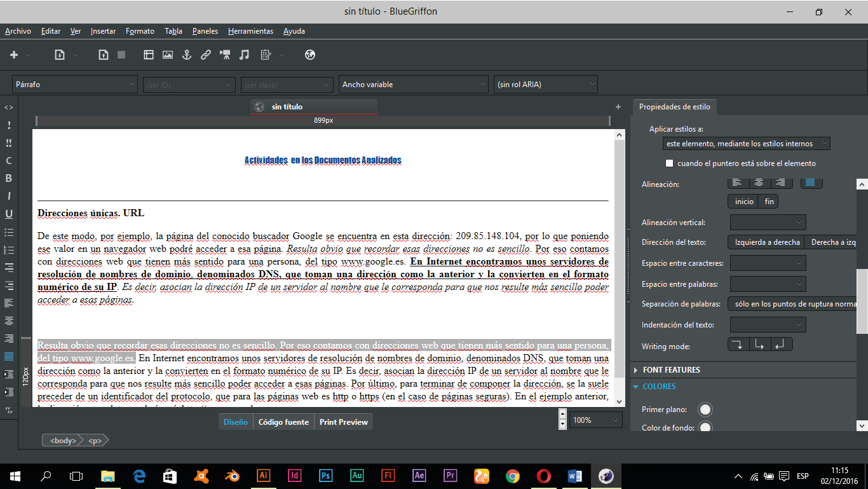Toggle the 'inicio' alignment option
Image resolution: width=868 pixels, height=489 pixels.
(743, 202)
